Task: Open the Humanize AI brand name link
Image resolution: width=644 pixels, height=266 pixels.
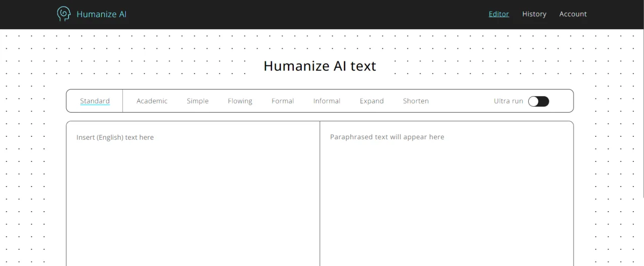Action: pyautogui.click(x=101, y=14)
